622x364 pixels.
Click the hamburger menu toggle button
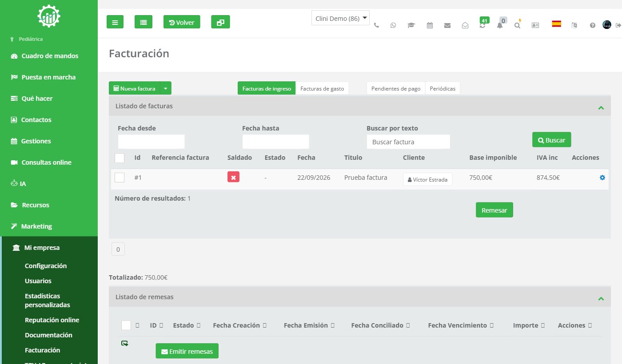115,22
